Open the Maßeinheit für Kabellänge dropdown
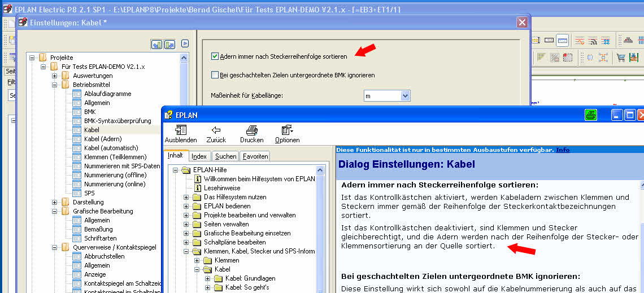The width and height of the screenshot is (644, 293). point(406,95)
